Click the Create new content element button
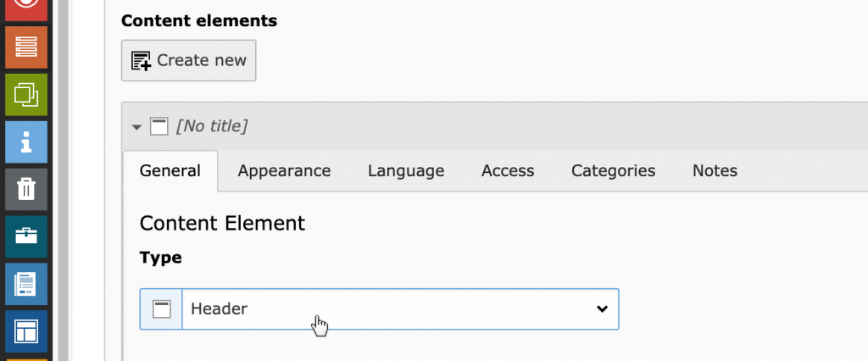This screenshot has width=868, height=361. [x=189, y=60]
